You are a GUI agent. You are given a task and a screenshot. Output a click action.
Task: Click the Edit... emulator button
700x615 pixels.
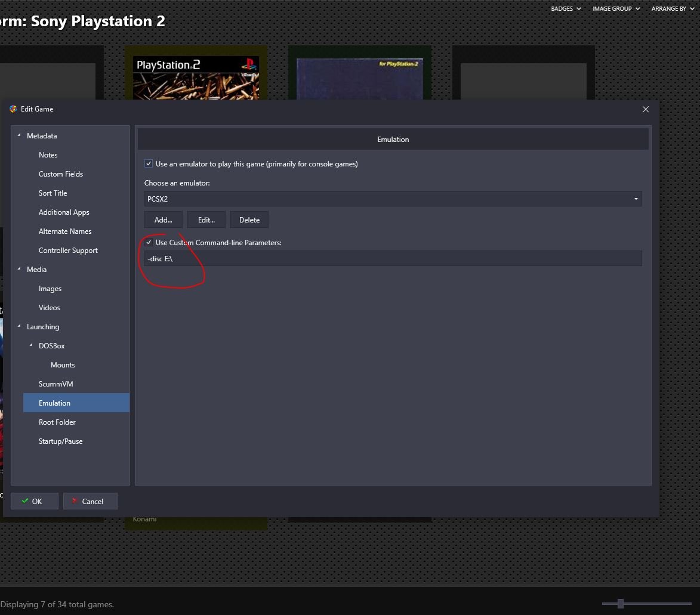point(206,220)
